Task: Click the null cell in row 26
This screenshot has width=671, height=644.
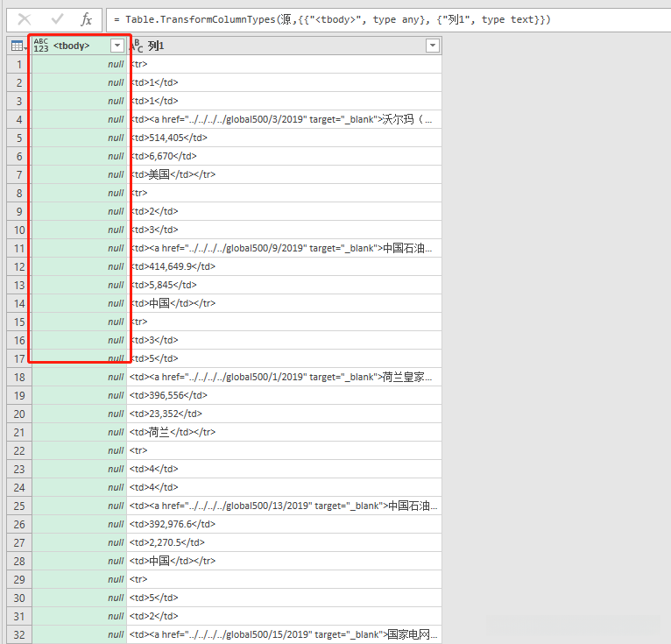Action: (79, 524)
